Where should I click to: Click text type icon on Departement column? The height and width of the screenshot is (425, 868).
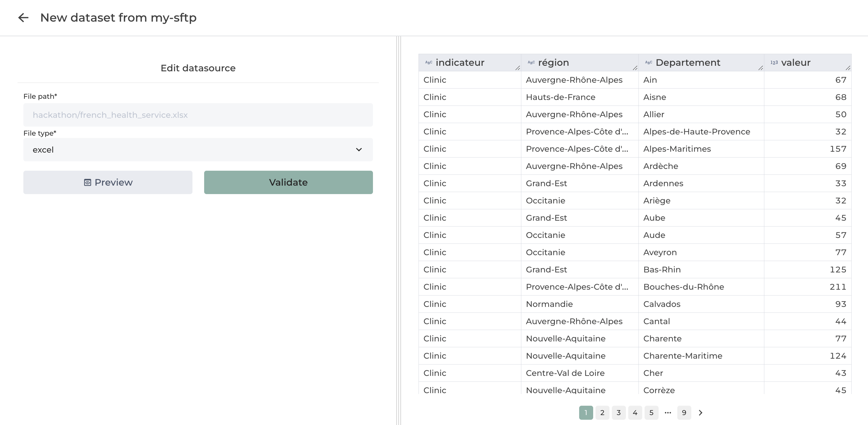[648, 62]
